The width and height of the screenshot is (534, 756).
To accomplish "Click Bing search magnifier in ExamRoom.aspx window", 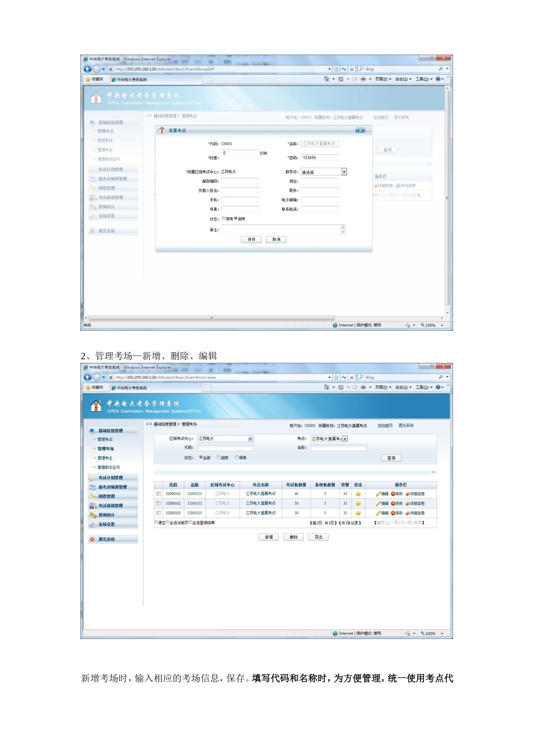I will 441,377.
